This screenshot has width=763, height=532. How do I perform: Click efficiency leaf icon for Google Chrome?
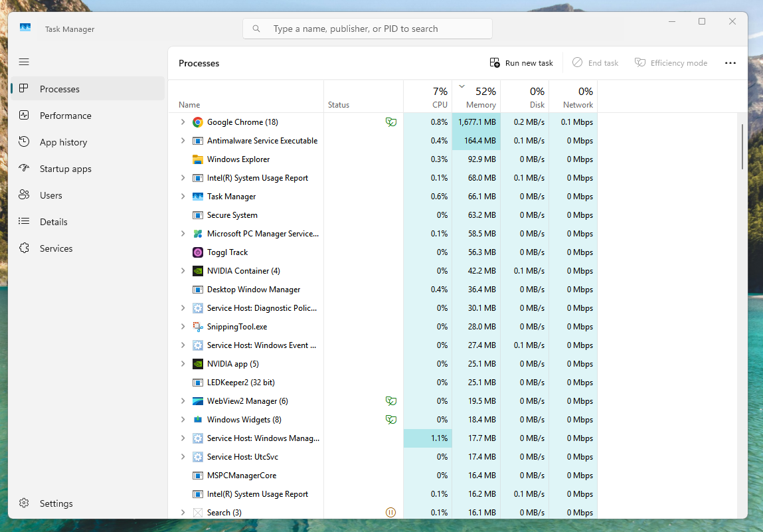click(390, 122)
